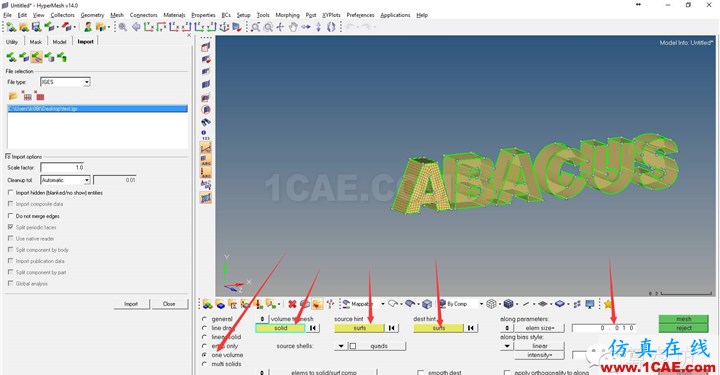Open the Mesh menu
Screen dimensions: 720x375
coord(117,15)
